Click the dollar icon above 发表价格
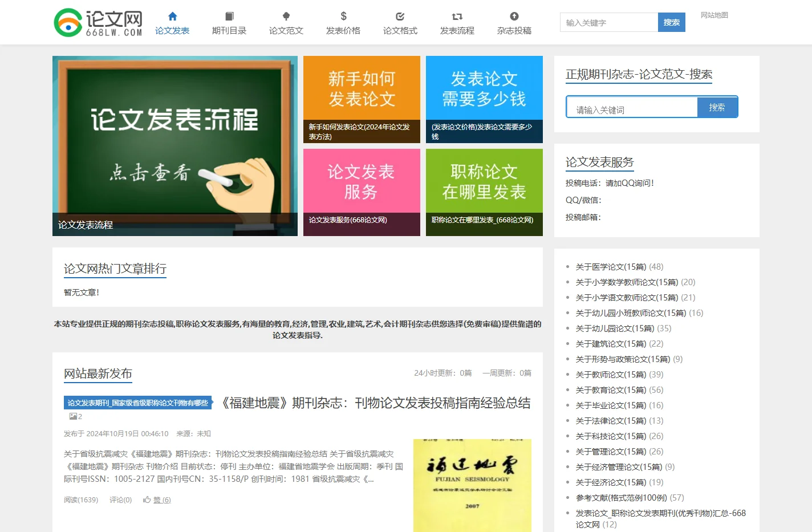 [343, 16]
